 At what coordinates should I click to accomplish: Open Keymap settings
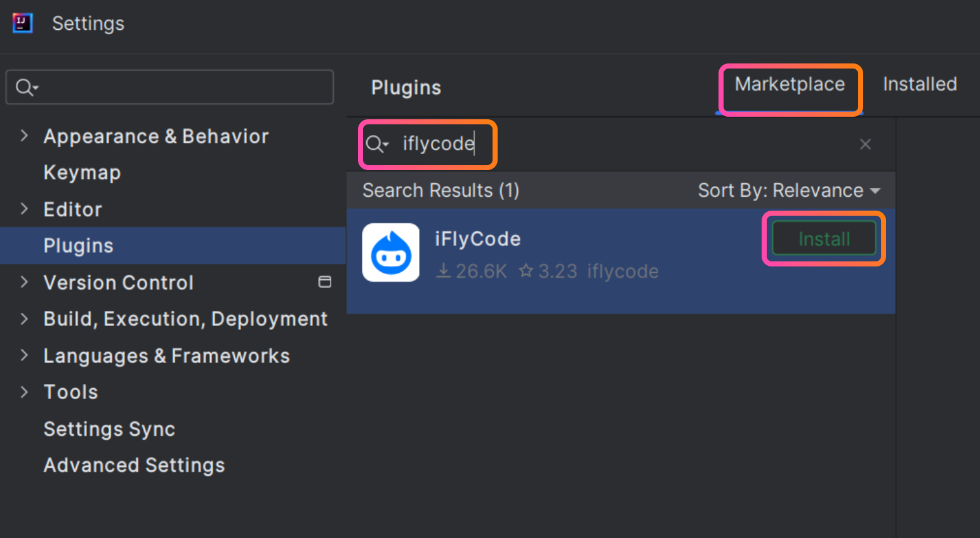tap(82, 172)
